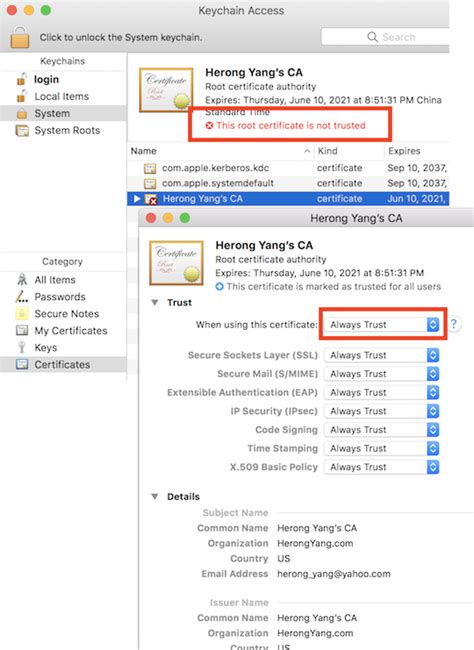Click the search magnifier icon
The image size is (474, 650).
pyautogui.click(x=372, y=37)
